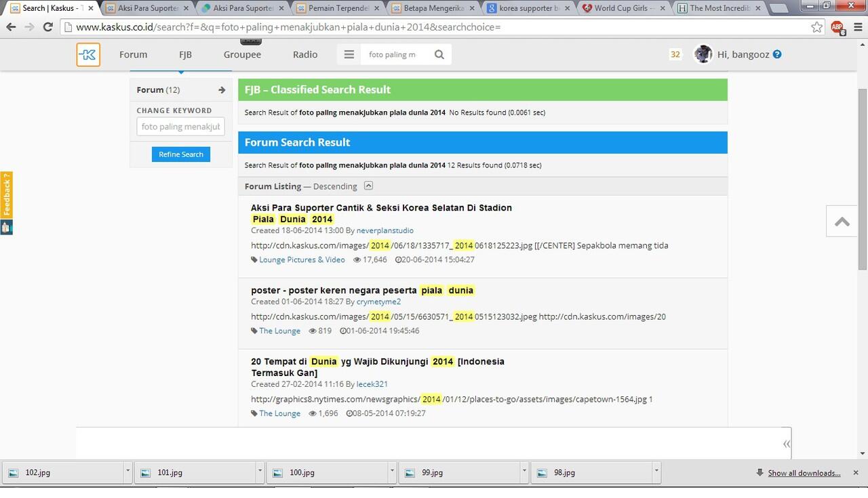Switch to Pemain Terpendek browser tab
Viewport: 868px width, 498px height.
point(337,9)
